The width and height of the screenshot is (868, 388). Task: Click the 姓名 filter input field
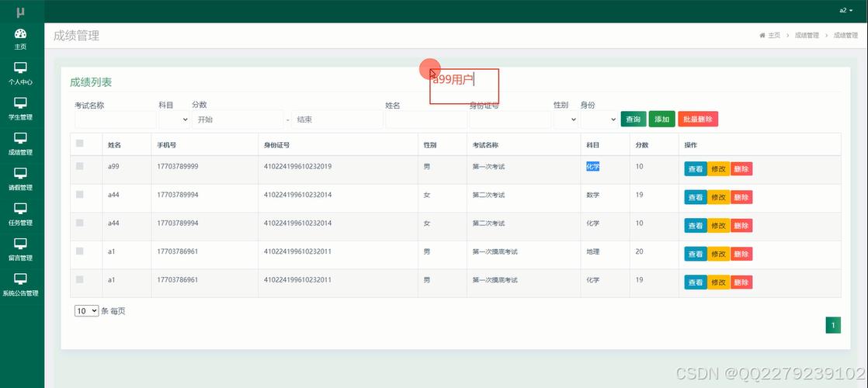(x=426, y=119)
